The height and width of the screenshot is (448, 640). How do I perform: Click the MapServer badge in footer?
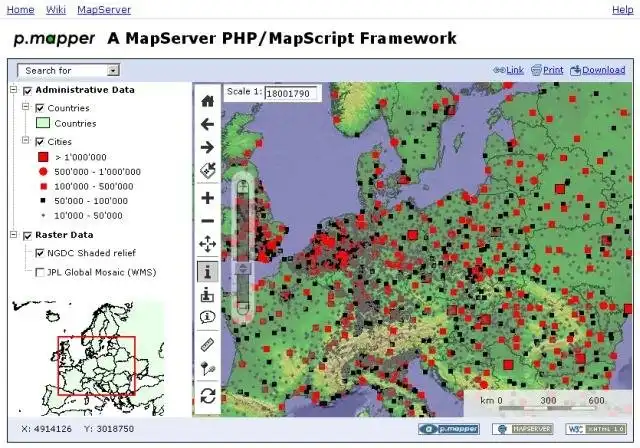pyautogui.click(x=523, y=429)
